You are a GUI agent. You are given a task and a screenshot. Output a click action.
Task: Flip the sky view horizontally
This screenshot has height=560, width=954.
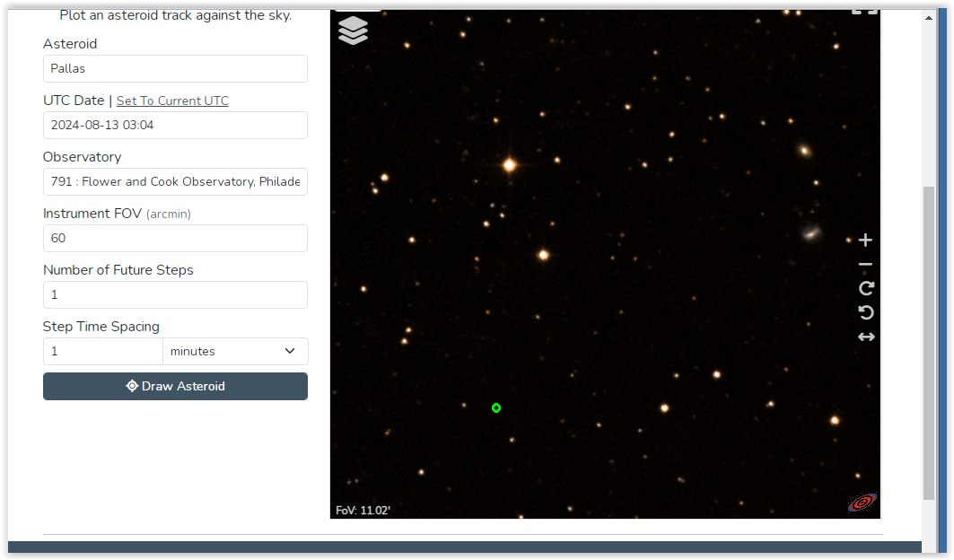click(x=866, y=337)
